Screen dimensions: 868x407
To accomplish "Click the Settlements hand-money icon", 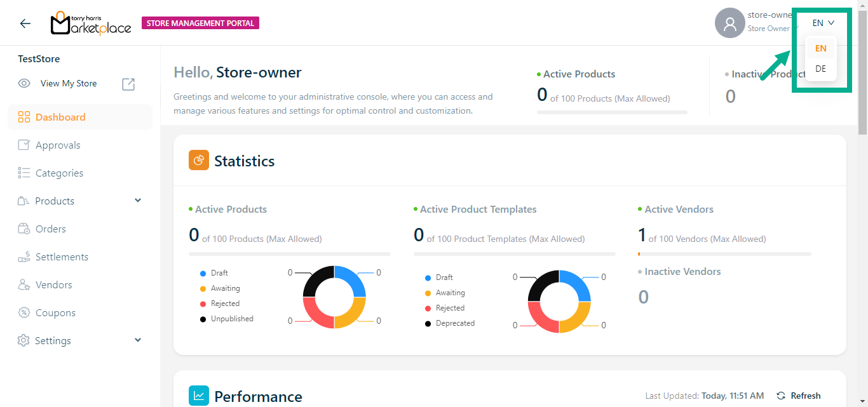I will (24, 257).
